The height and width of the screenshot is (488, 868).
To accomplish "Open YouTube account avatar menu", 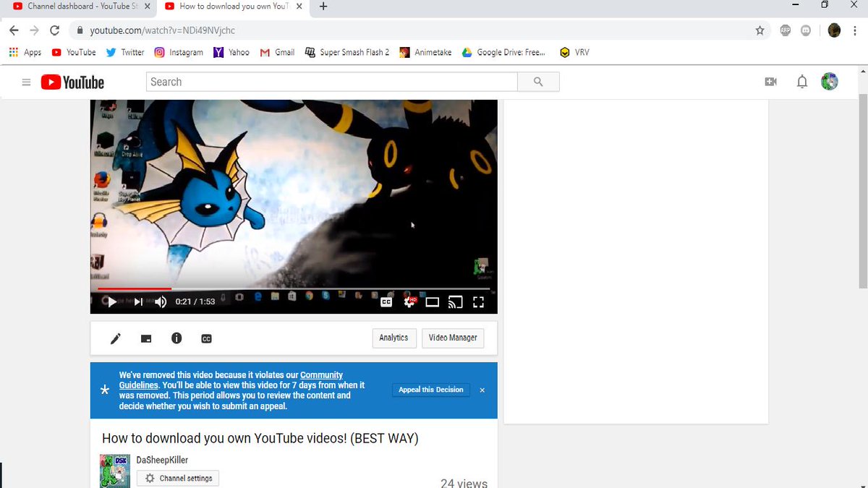I will 830,82.
